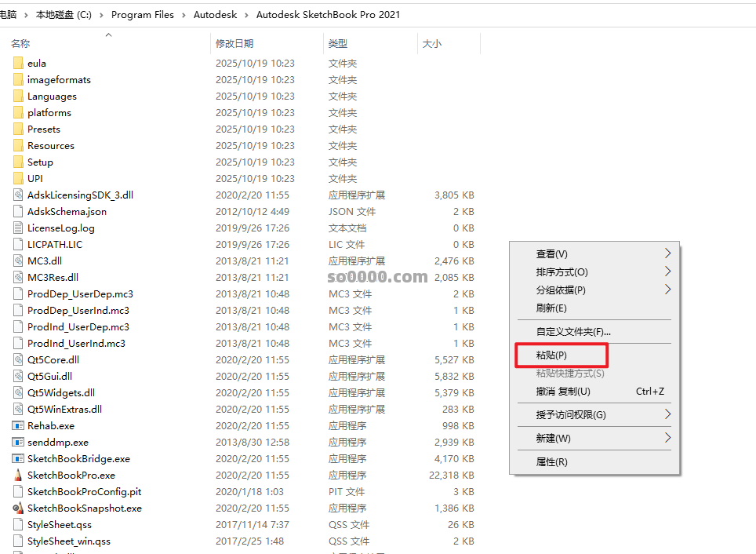Expand the 查看(V) submenu arrow
Viewport: 756px width, 554px height.
[667, 253]
